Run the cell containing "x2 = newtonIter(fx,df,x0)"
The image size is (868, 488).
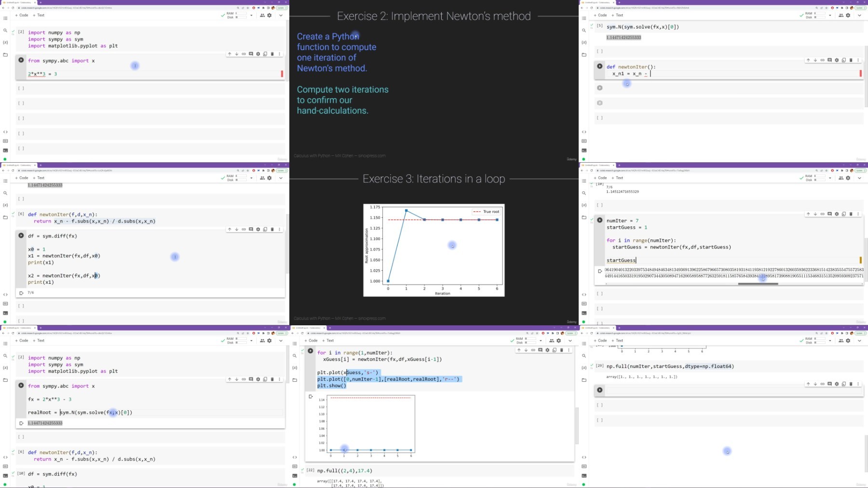(21, 236)
